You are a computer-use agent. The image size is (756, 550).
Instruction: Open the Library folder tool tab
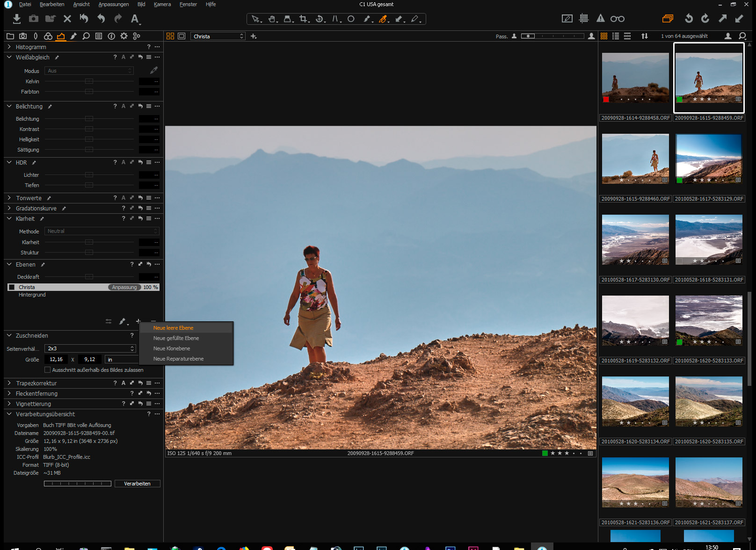pyautogui.click(x=10, y=36)
